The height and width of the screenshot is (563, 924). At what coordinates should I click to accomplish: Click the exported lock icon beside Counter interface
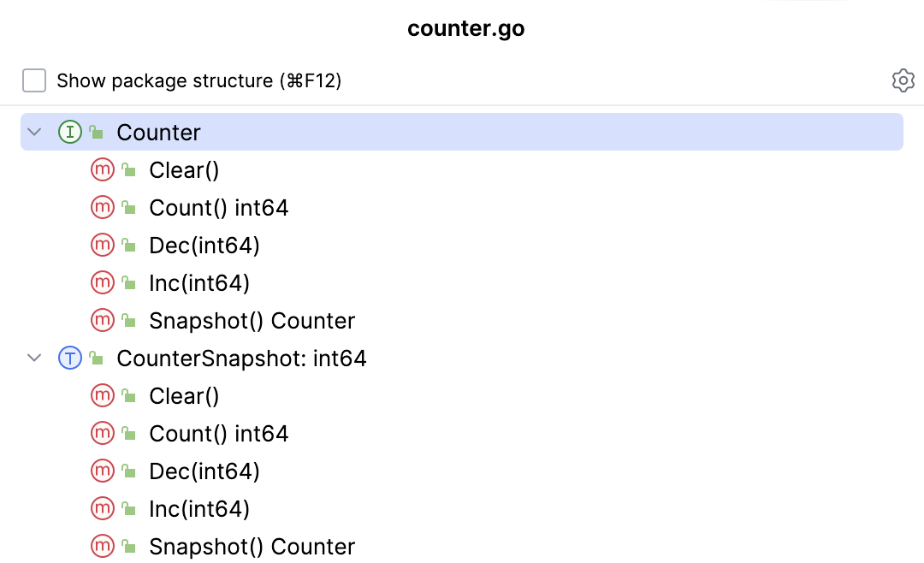point(97,133)
